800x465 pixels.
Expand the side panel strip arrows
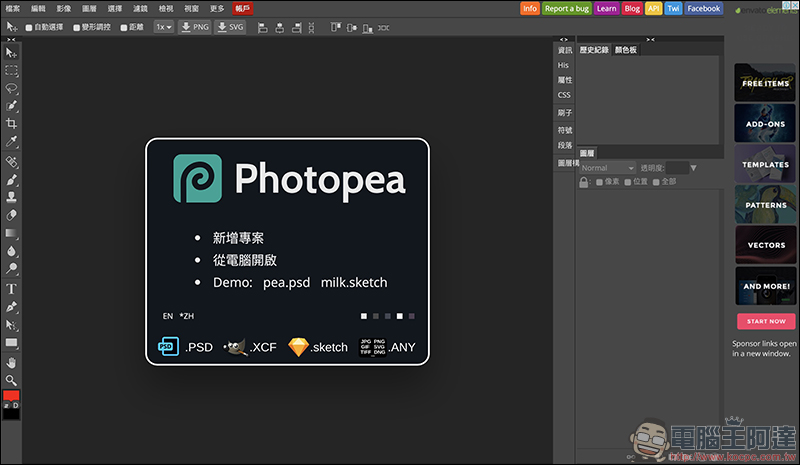click(563, 39)
